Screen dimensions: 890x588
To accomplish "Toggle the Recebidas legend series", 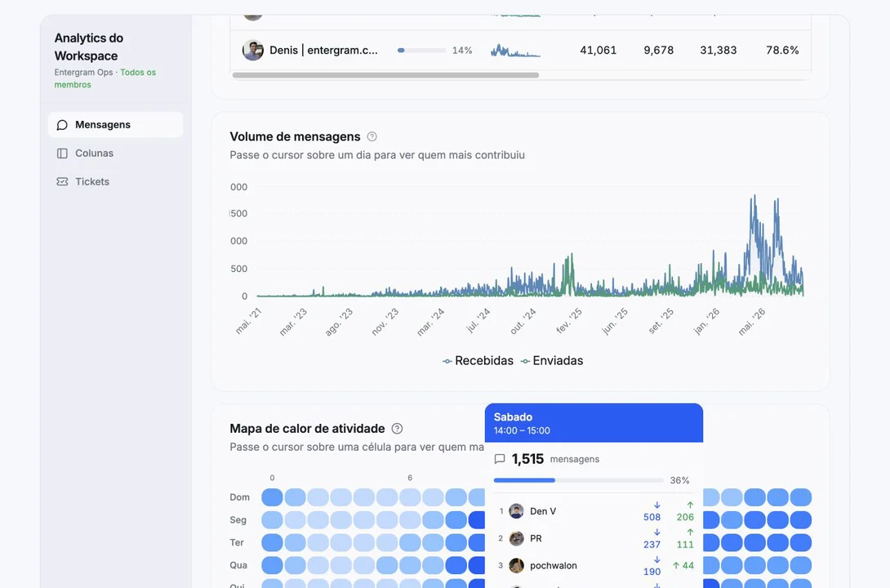I will point(478,361).
